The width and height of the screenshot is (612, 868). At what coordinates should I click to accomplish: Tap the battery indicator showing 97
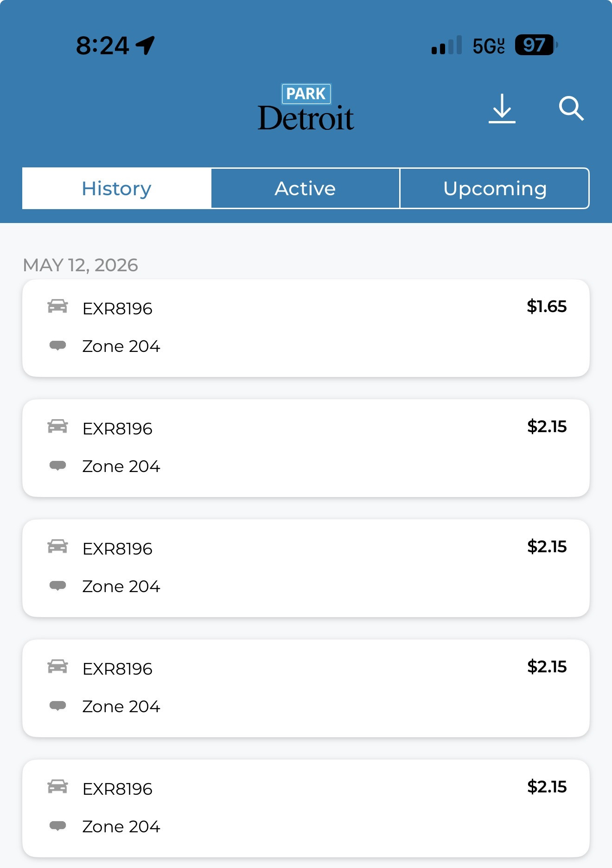(x=536, y=45)
